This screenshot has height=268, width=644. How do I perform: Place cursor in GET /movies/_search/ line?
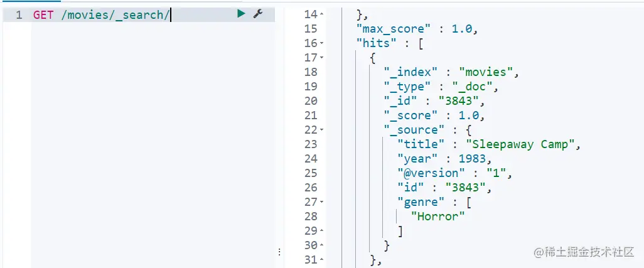tap(152, 15)
